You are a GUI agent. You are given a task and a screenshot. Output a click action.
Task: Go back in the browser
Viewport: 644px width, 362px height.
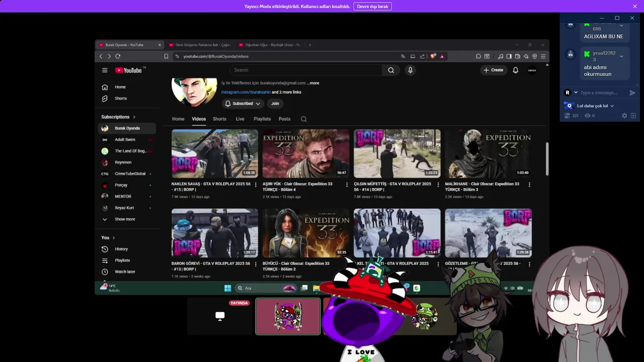101,56
